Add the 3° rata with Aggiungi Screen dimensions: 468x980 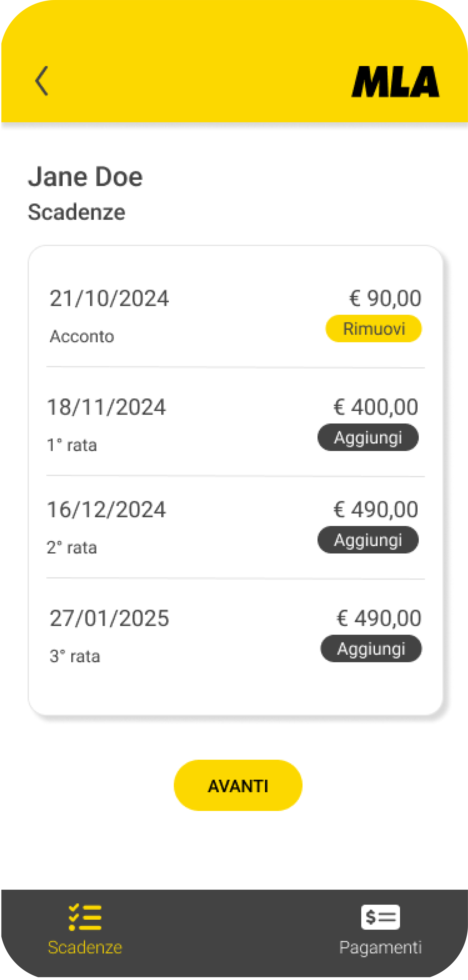coord(371,649)
